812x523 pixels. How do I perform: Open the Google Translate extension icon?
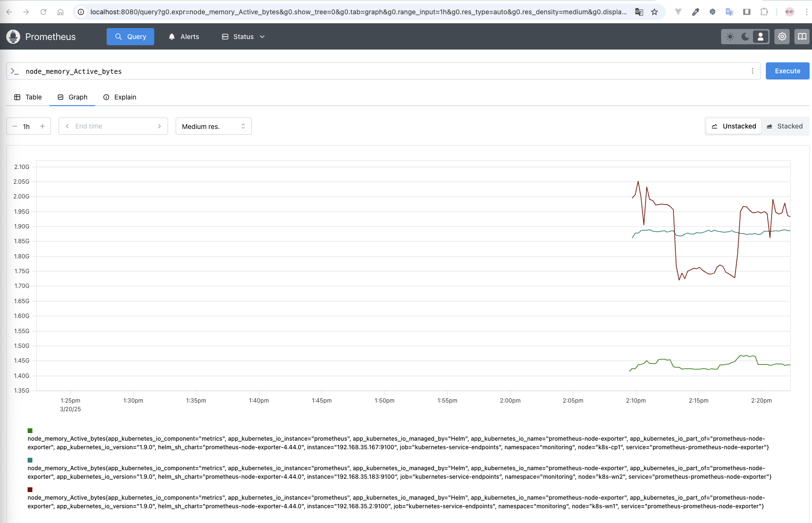click(x=729, y=12)
